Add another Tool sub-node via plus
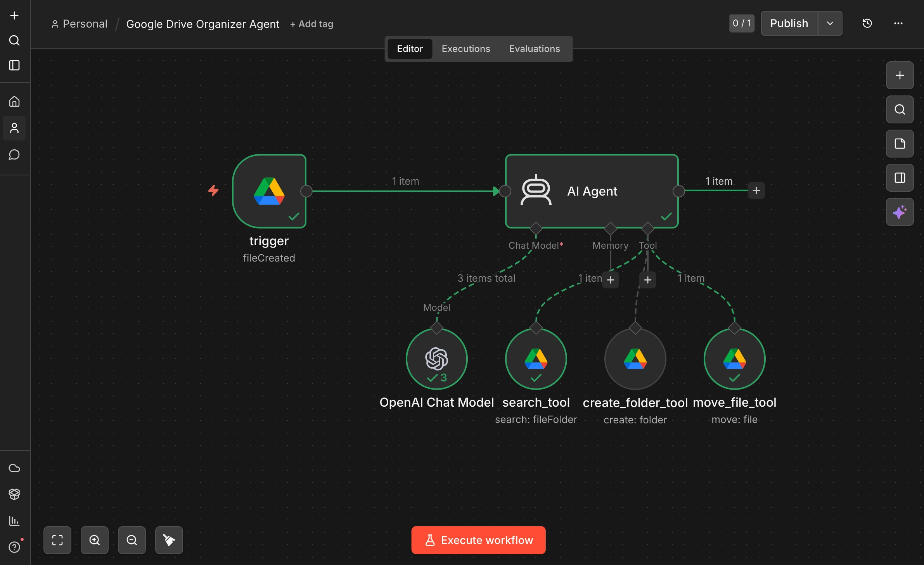 coord(648,280)
